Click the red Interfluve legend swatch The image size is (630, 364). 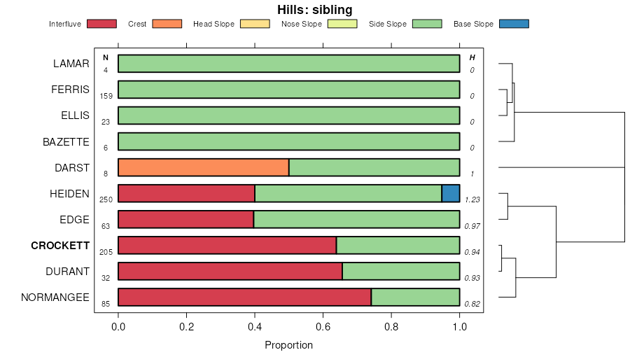[101, 24]
